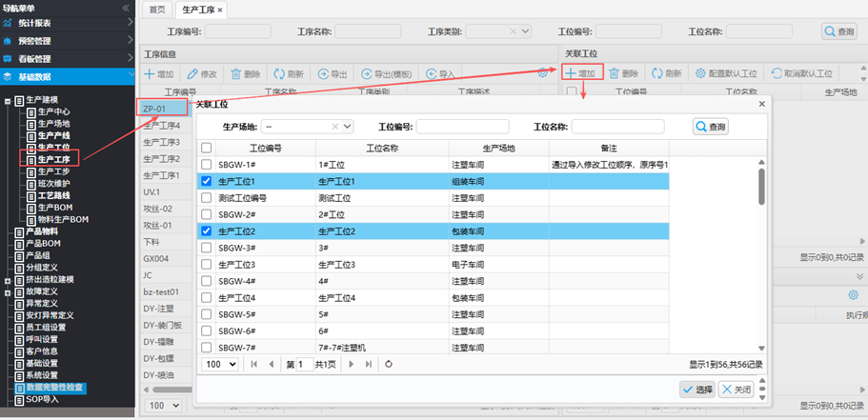The height and width of the screenshot is (420, 868).
Task: Go to next page in dialog pager
Action: 351,364
